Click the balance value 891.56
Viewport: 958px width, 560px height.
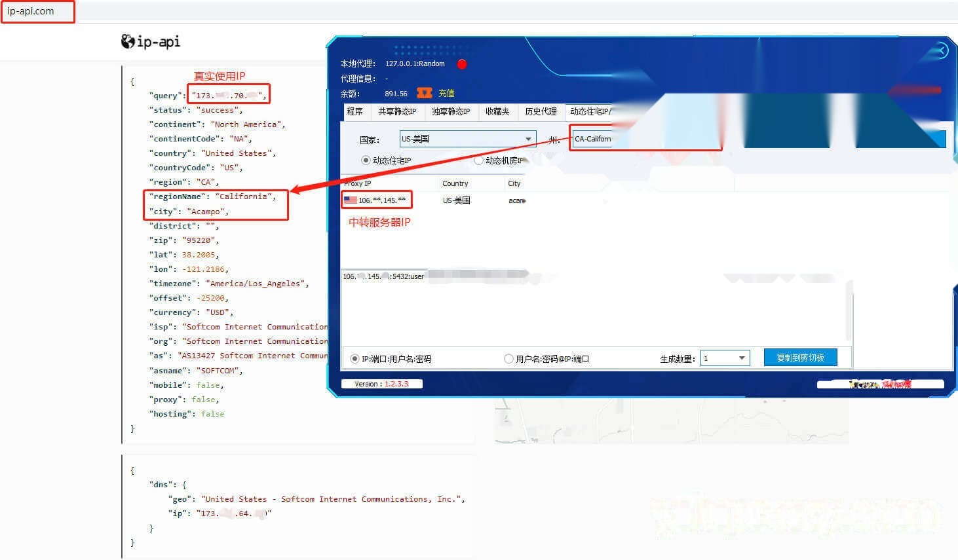396,94
